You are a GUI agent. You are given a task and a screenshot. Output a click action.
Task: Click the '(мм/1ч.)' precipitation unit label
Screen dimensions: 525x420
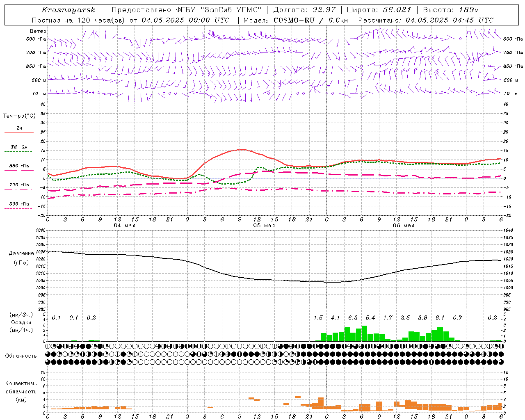click(x=21, y=330)
